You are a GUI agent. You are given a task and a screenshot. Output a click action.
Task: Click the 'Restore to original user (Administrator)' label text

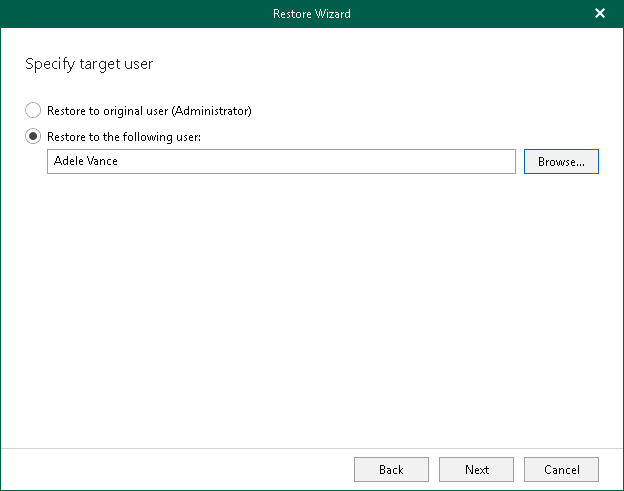(149, 111)
